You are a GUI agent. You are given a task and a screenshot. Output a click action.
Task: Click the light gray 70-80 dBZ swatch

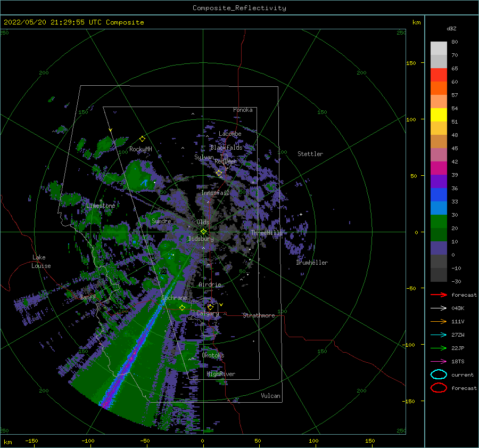pos(439,48)
